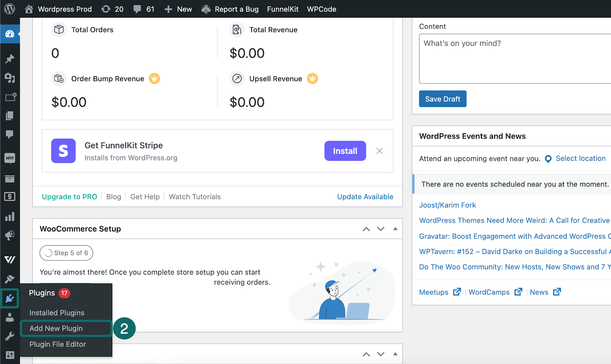Screen dimensions: 611x364
Task: Open Do The Woo Community article
Action: point(515,267)
